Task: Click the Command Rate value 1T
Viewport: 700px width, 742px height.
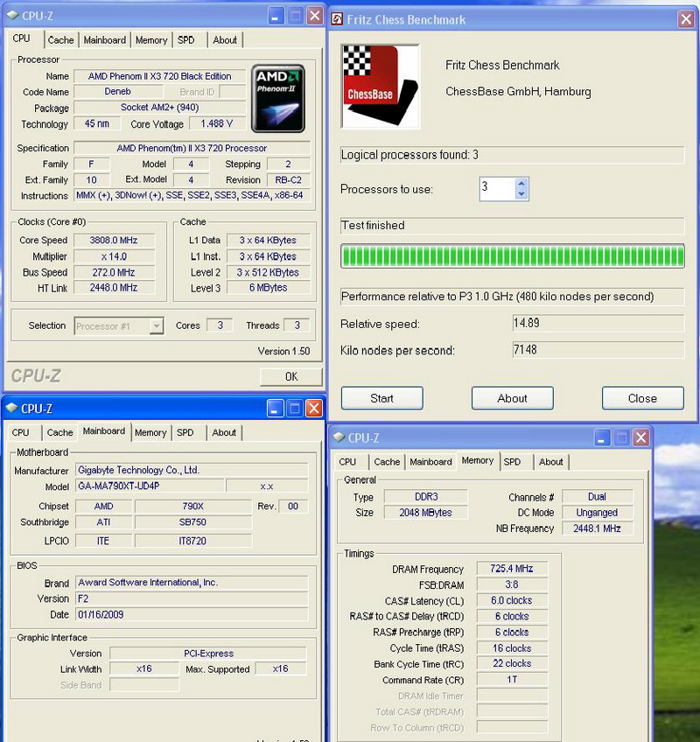Action: [512, 680]
